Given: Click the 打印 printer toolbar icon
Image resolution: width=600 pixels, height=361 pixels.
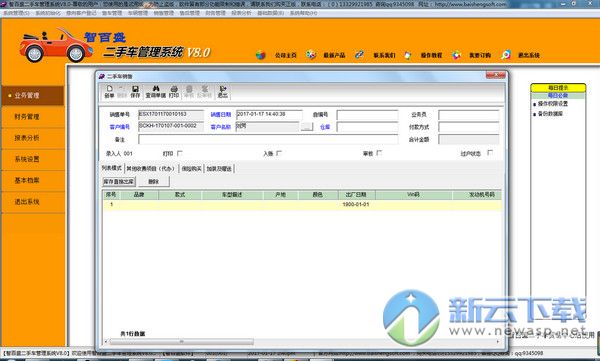Looking at the screenshot, I should (174, 91).
